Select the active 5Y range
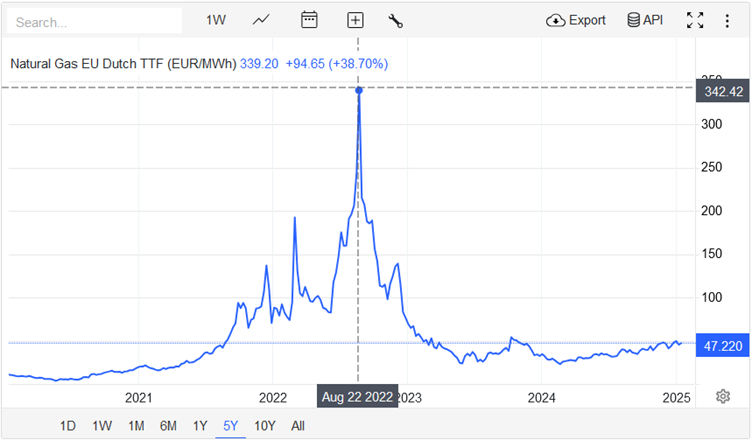752x440 pixels. (231, 426)
